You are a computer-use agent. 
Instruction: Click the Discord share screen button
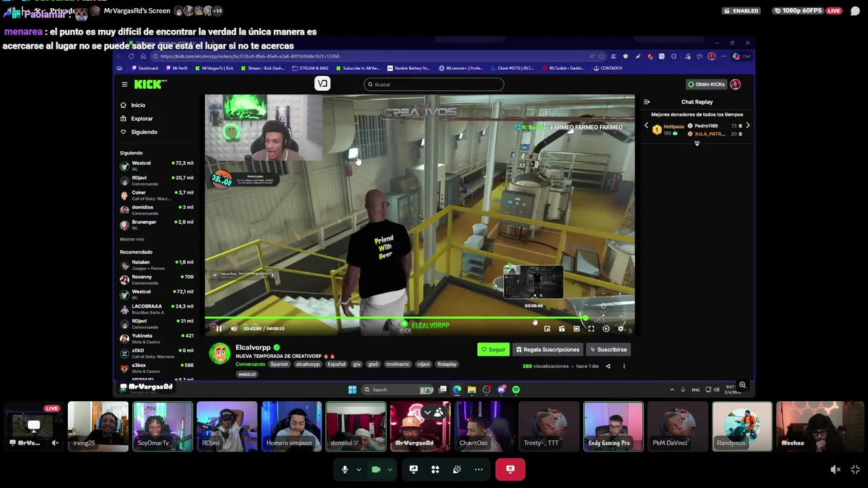414,469
